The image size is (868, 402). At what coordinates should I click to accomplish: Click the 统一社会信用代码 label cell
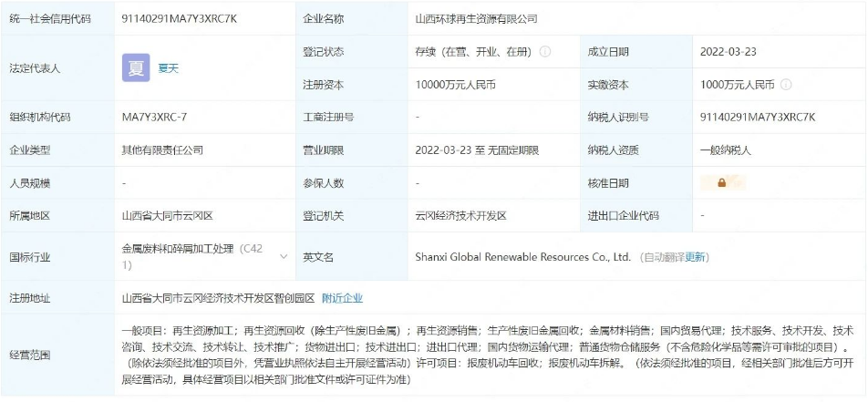point(57,19)
